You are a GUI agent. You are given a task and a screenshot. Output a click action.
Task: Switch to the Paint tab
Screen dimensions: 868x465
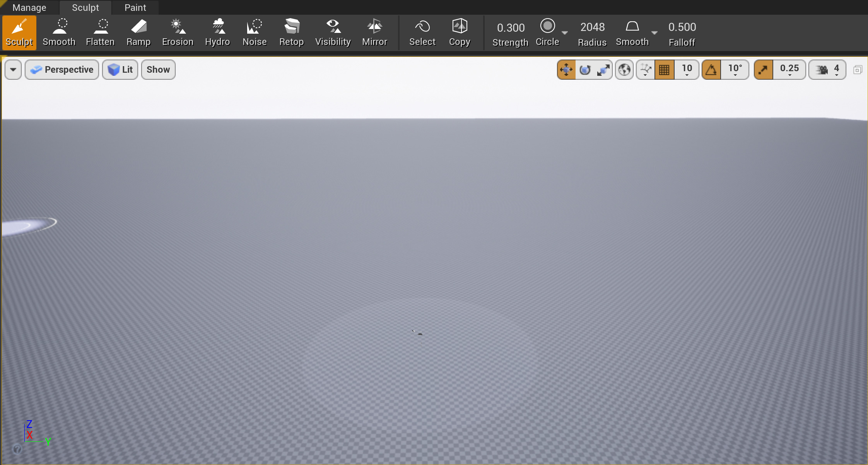pyautogui.click(x=135, y=7)
